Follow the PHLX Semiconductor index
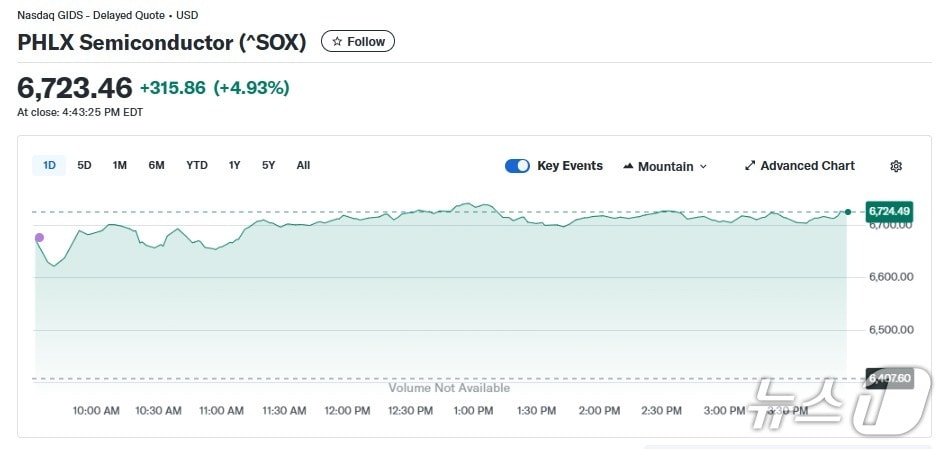 358,42
